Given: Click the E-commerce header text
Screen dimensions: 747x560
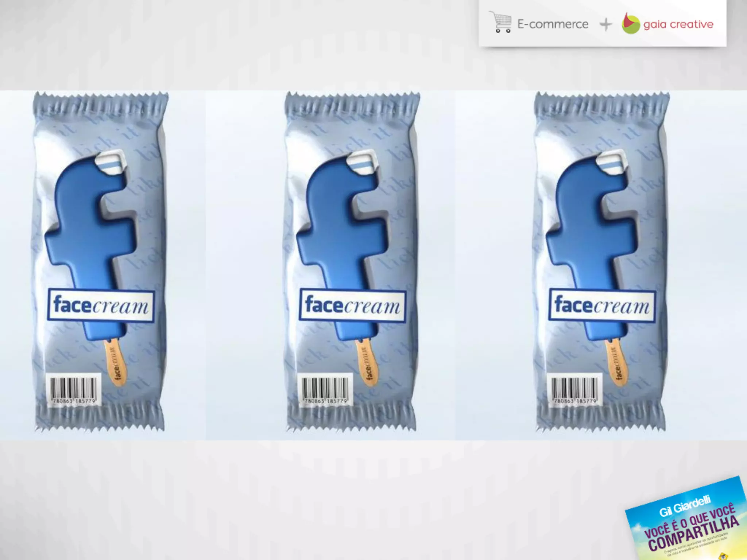Looking at the screenshot, I should (x=553, y=24).
